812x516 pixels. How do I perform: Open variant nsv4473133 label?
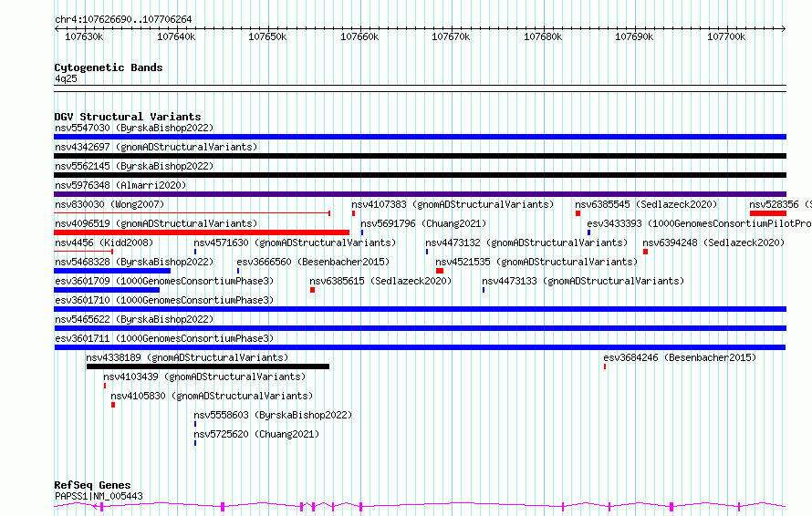coord(583,281)
